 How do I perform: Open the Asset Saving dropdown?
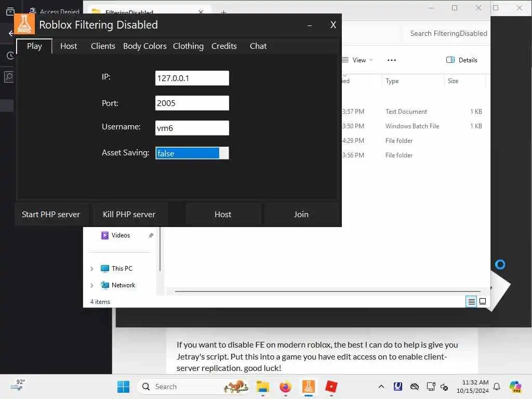[x=192, y=153]
